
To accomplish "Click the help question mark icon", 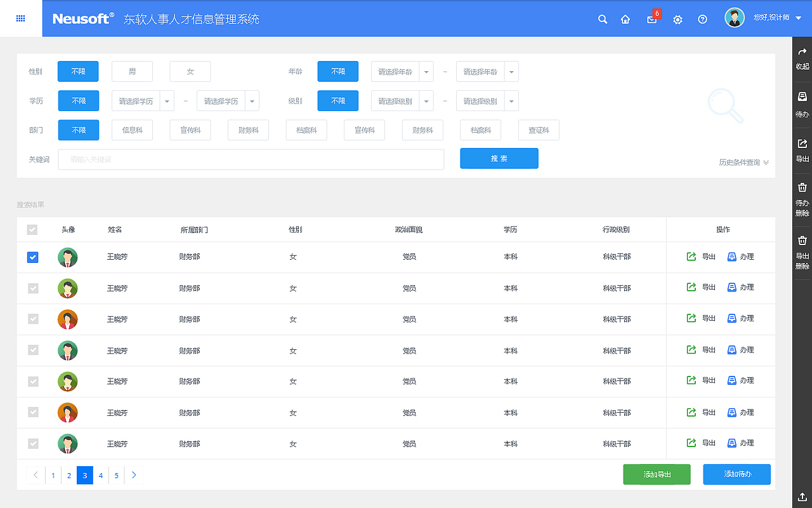I will [x=702, y=19].
